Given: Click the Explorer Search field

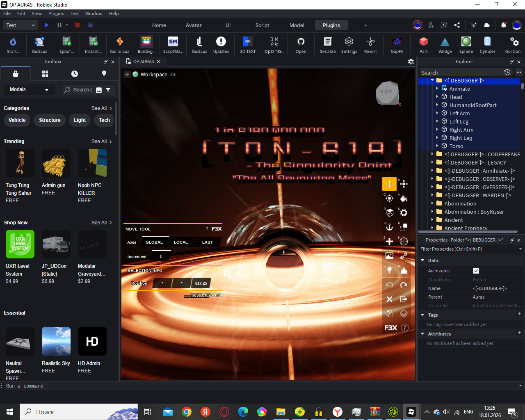Looking at the screenshot, I should (x=461, y=73).
